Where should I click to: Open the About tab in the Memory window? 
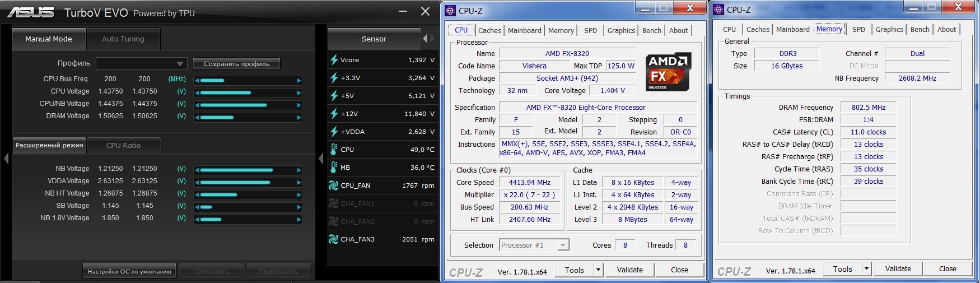[x=947, y=30]
